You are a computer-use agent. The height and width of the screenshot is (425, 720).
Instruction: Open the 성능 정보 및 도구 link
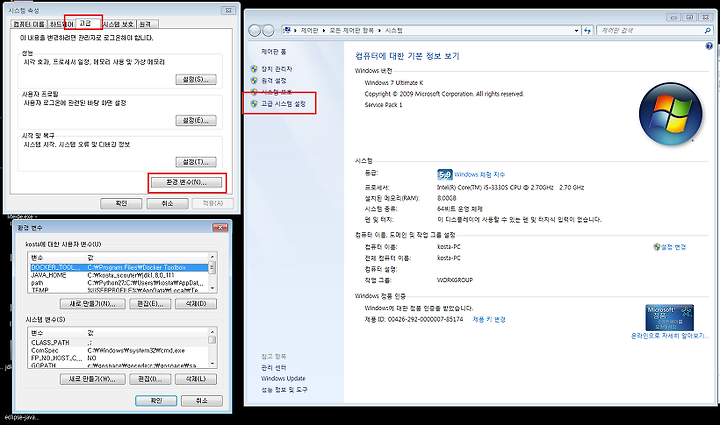click(x=284, y=390)
